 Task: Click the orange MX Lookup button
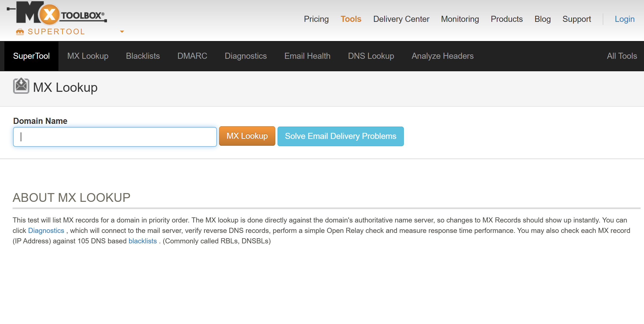247,136
